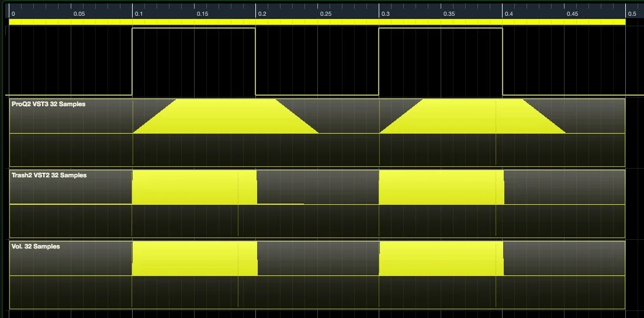
Task: Click the second yellow block in the Trash2 track
Action: pos(441,188)
